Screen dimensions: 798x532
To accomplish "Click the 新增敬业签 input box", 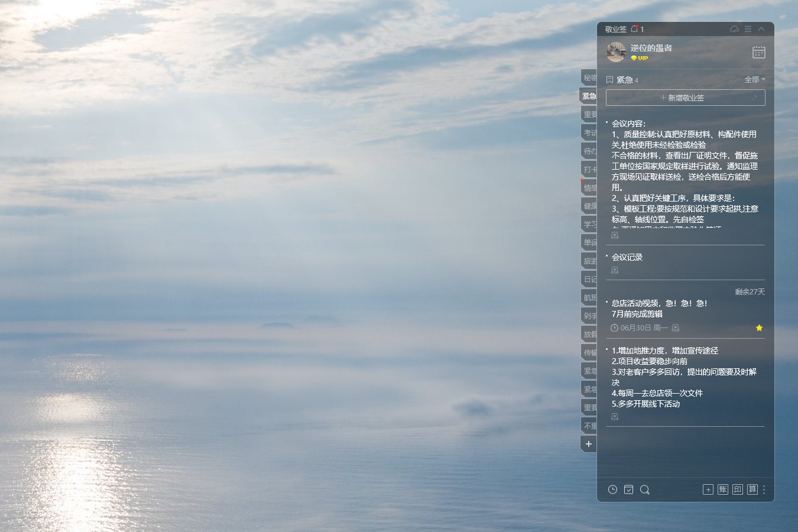I will 685,98.
